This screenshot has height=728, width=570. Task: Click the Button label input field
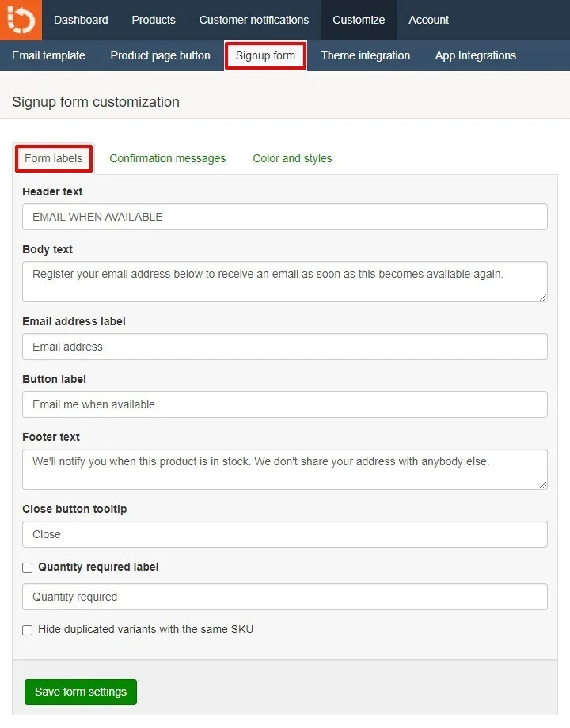click(x=285, y=404)
